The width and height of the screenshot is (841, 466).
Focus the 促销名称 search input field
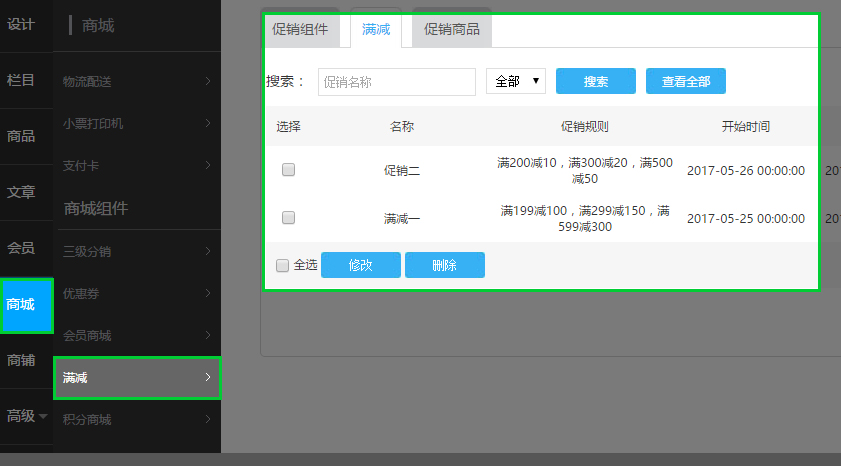point(397,82)
